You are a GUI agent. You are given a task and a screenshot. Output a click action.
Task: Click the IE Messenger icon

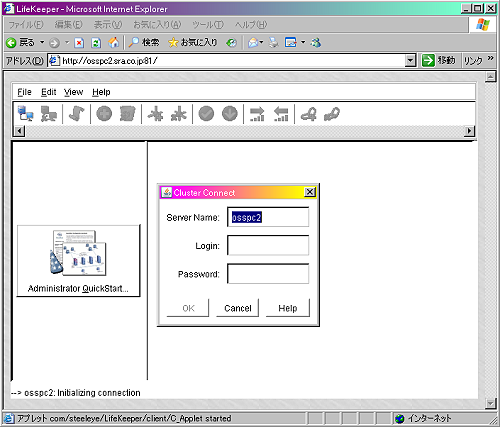point(315,43)
